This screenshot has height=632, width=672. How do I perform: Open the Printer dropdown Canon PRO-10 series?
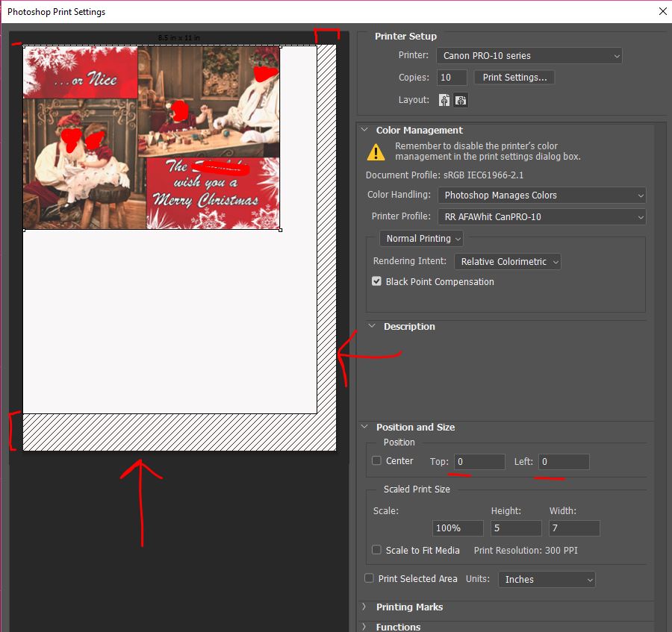pyautogui.click(x=529, y=56)
